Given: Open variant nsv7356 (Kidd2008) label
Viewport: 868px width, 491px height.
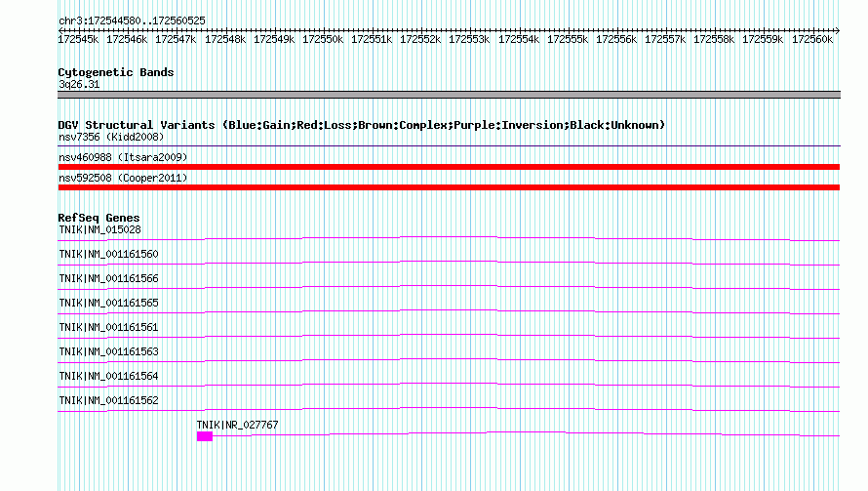Looking at the screenshot, I should tap(111, 137).
